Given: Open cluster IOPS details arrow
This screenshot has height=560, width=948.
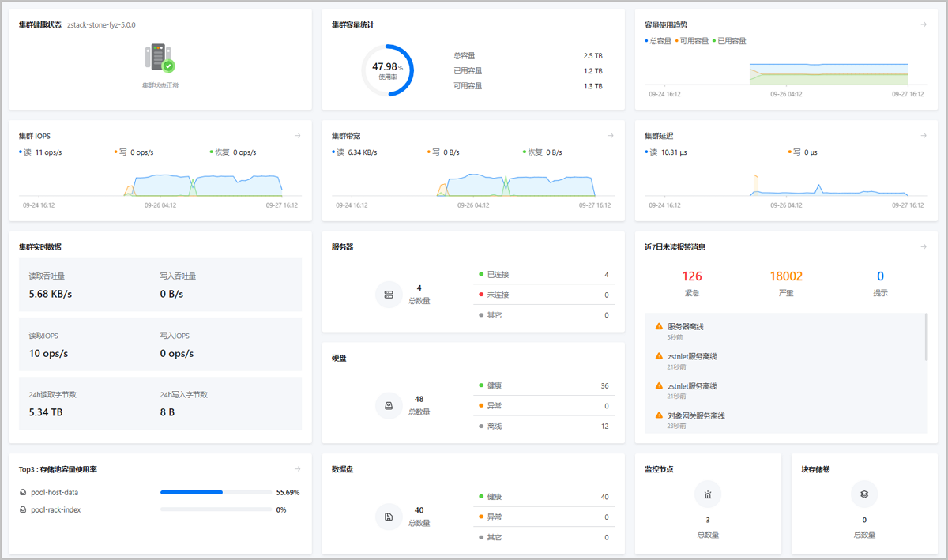Looking at the screenshot, I should tap(298, 136).
